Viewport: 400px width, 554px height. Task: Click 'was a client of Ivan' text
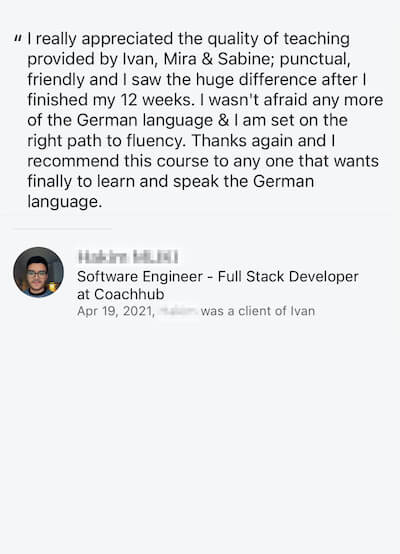(258, 311)
